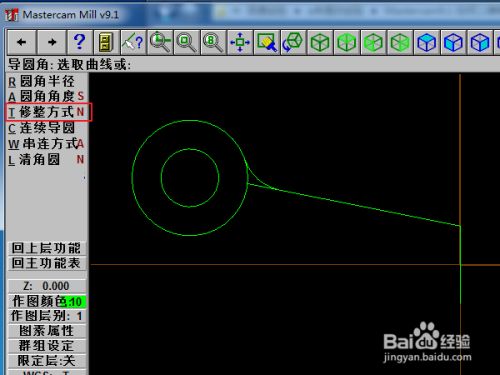This screenshot has height=375, width=500.
Task: Toggle 限定层:关 level mask setting
Action: (46, 361)
